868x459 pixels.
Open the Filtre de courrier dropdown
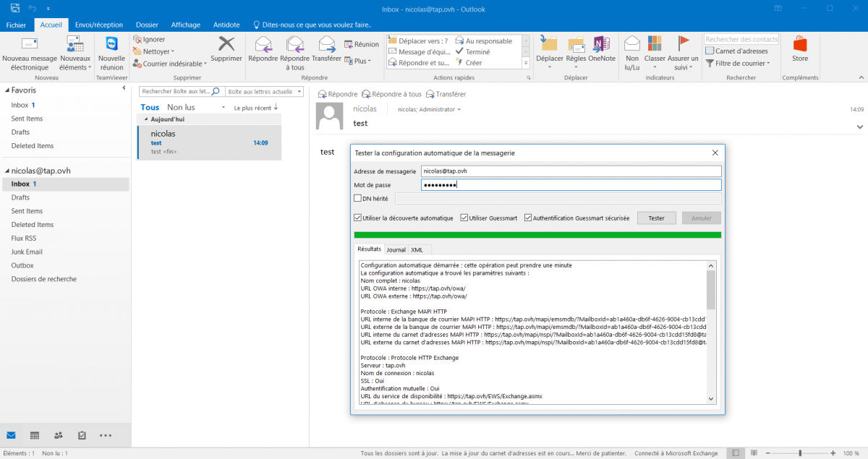tap(737, 64)
